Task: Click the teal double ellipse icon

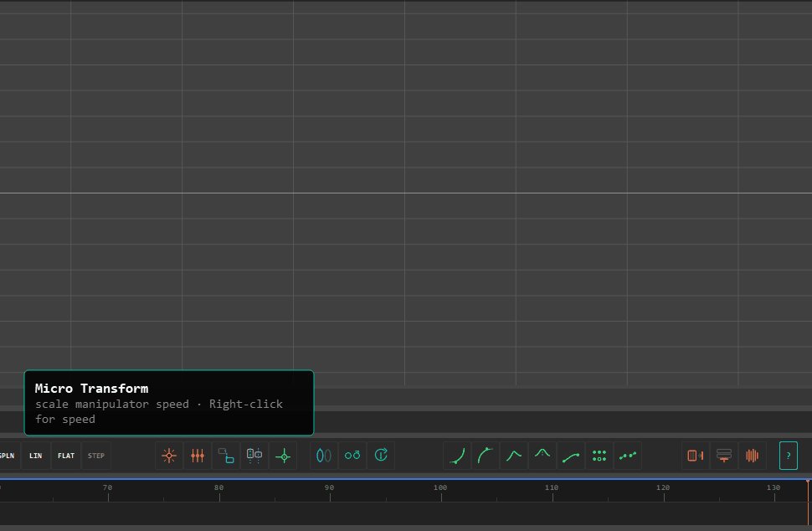Action: point(324,456)
